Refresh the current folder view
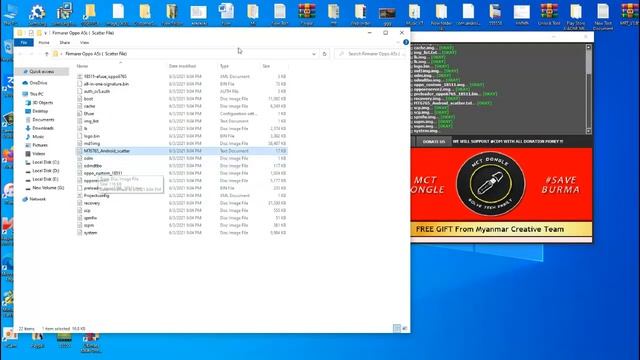This screenshot has width=640, height=360. [x=324, y=54]
